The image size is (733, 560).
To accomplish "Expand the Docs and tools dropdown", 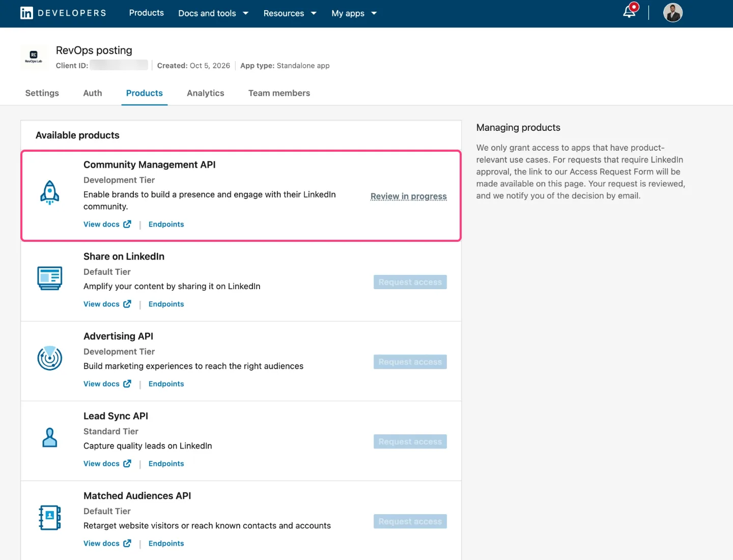I will point(213,13).
